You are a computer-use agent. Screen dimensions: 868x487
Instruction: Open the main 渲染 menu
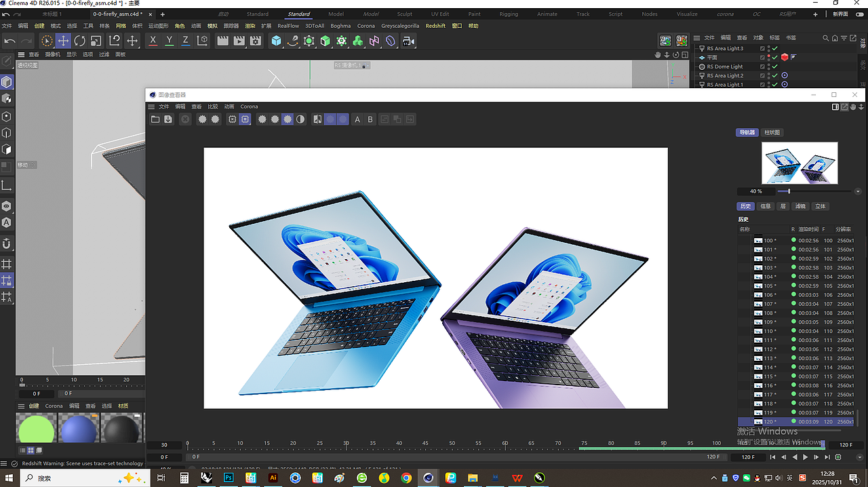coord(250,26)
